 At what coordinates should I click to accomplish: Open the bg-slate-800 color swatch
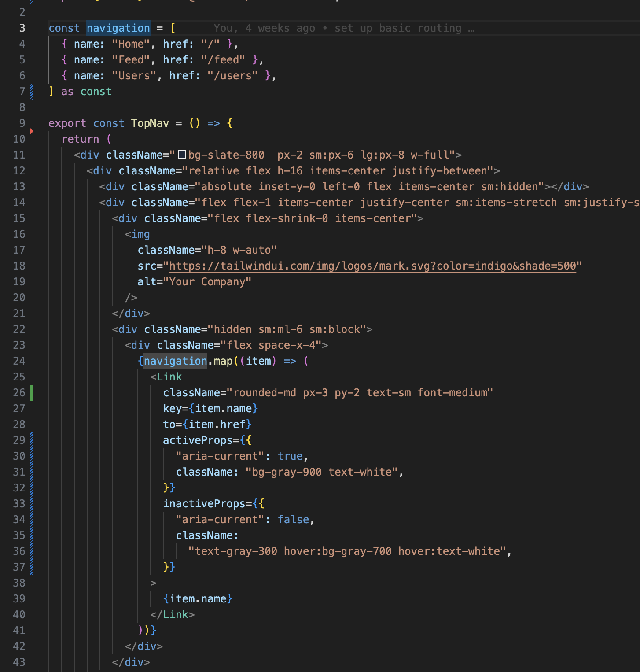pyautogui.click(x=182, y=155)
